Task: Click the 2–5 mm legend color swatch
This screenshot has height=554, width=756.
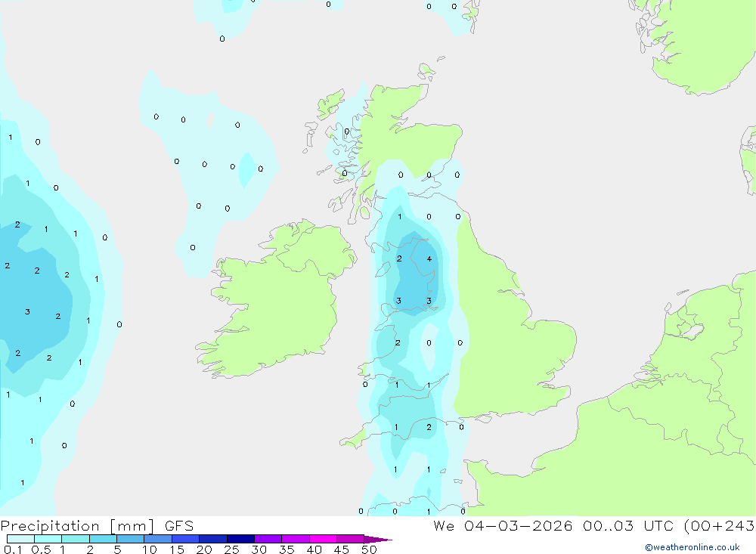Action: (103, 539)
